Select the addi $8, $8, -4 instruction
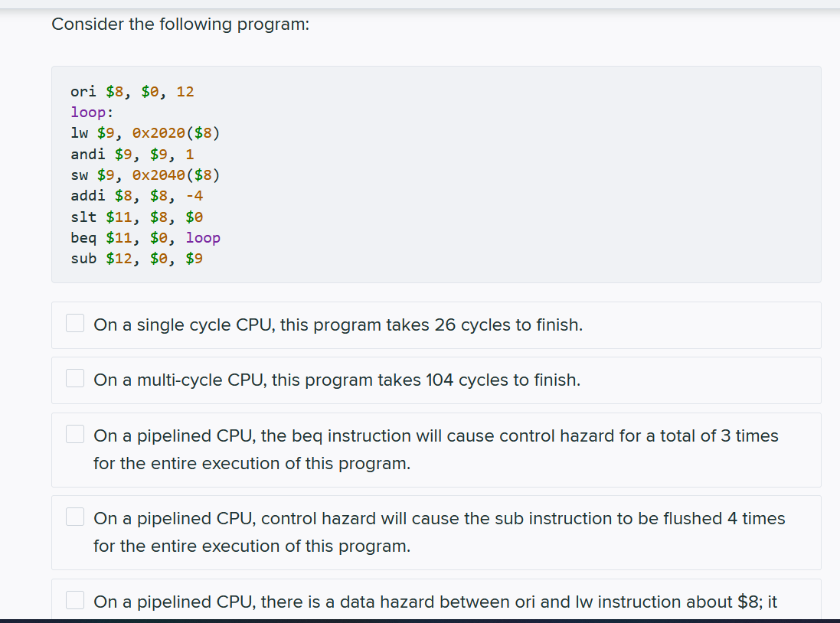Image resolution: width=840 pixels, height=623 pixels. click(136, 195)
